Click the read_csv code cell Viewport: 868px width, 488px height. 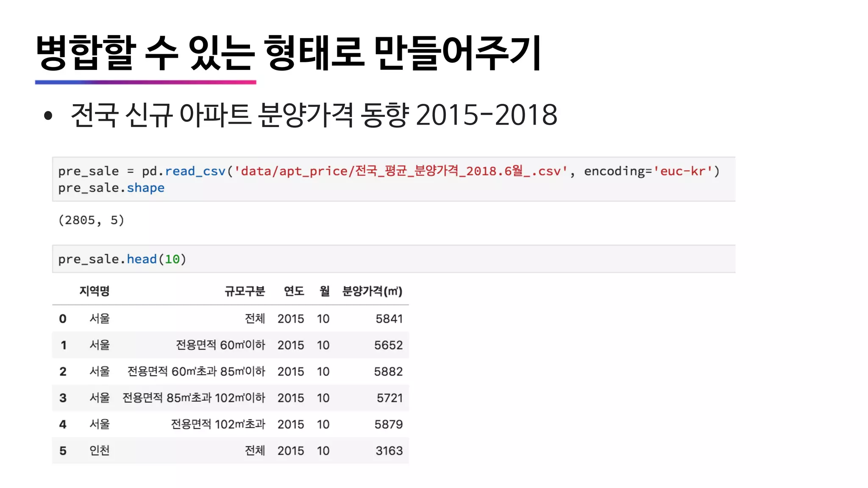click(x=394, y=179)
